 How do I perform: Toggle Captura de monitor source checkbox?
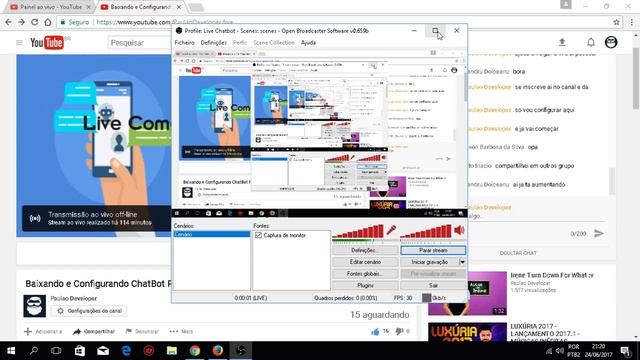pos(258,236)
